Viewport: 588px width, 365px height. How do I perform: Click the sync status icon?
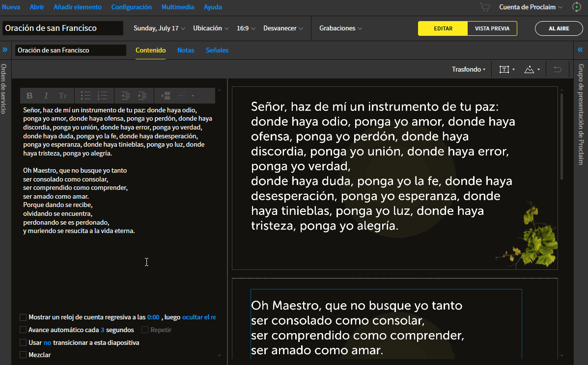[x=576, y=7]
